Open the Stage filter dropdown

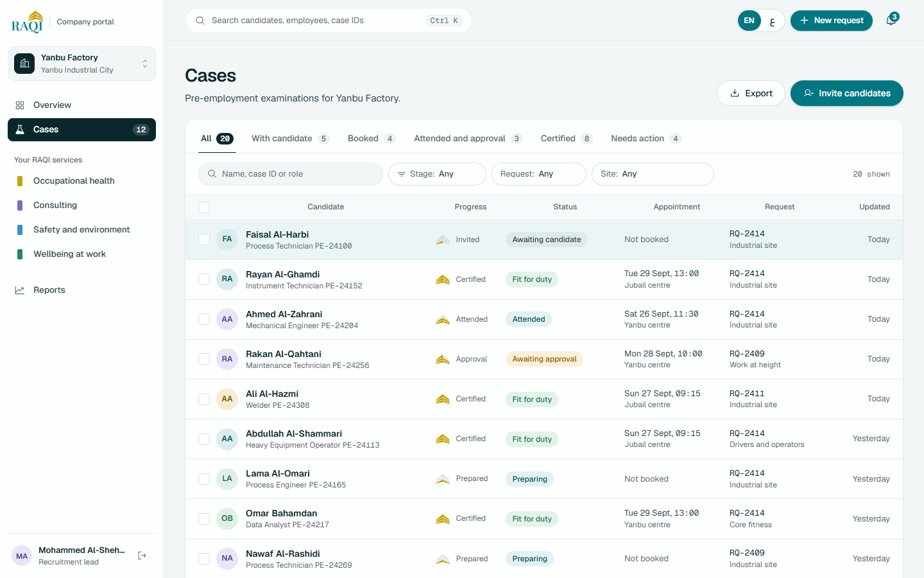tap(437, 174)
